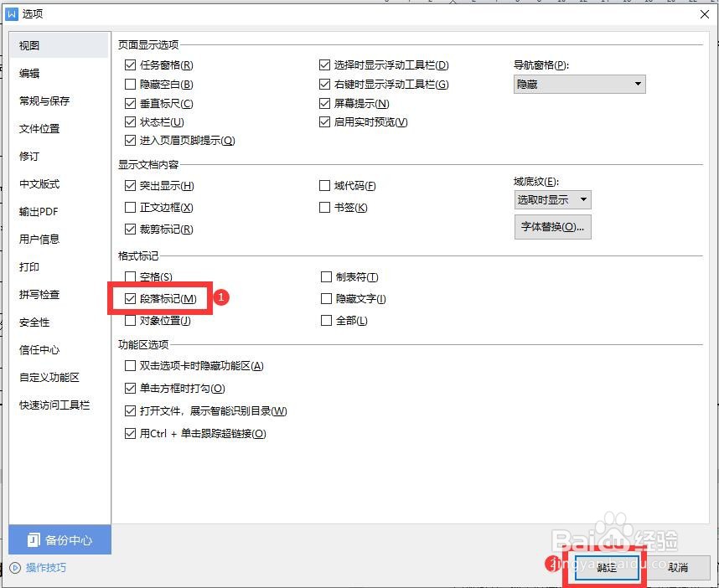Image resolution: width=719 pixels, height=588 pixels.
Task: Toggle 用Ctrl + 单击跟踪超链接(O) checkbox
Action: (130, 433)
